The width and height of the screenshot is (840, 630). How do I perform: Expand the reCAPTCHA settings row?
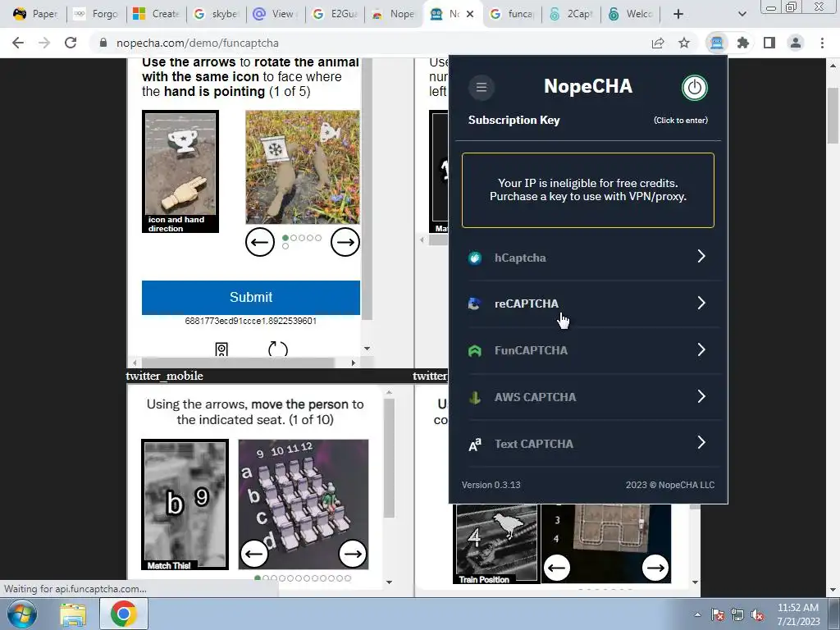pos(587,304)
